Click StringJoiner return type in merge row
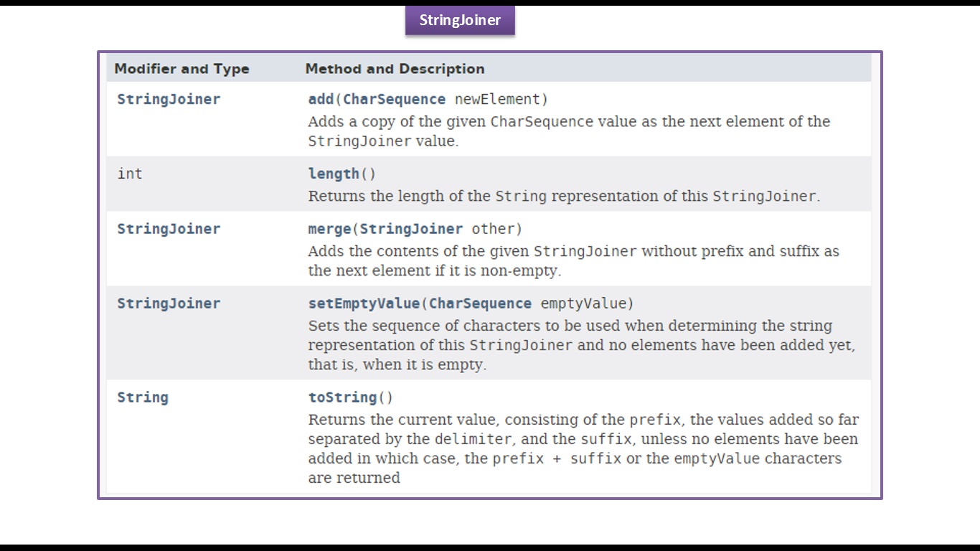980x551 pixels. pos(169,229)
